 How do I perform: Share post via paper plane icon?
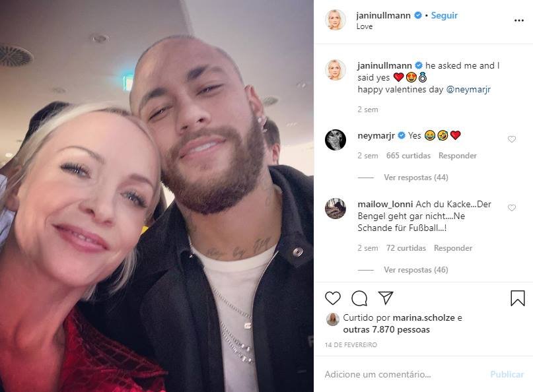(x=386, y=298)
